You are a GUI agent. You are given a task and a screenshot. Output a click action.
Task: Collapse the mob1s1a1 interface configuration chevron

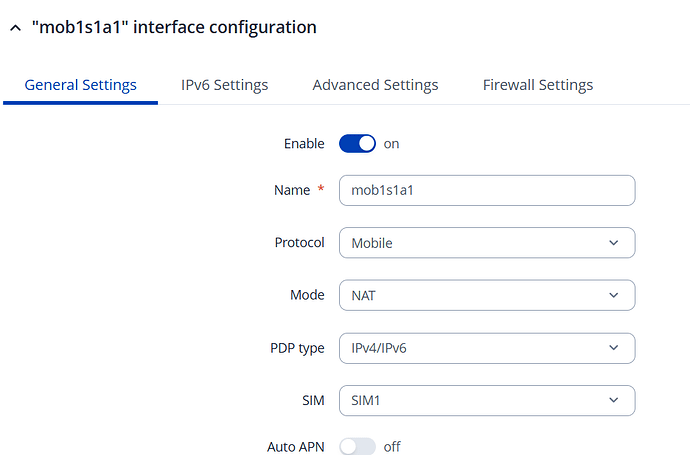click(x=14, y=28)
